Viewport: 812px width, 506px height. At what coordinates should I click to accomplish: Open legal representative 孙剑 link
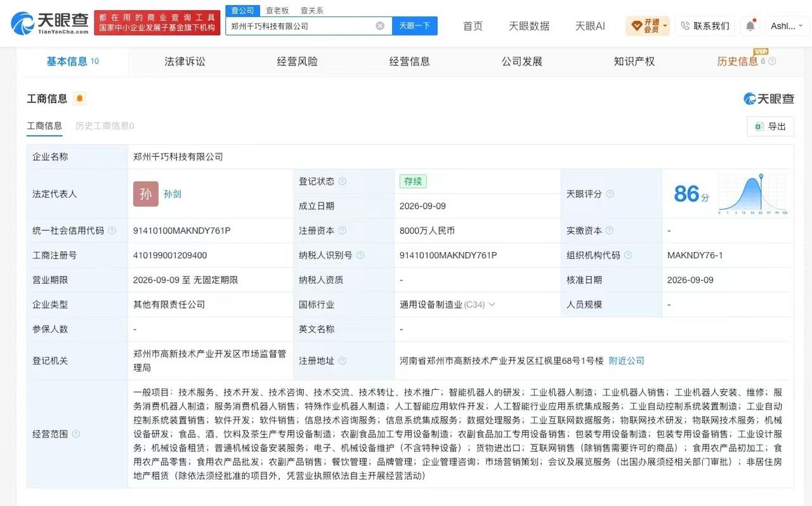point(172,194)
